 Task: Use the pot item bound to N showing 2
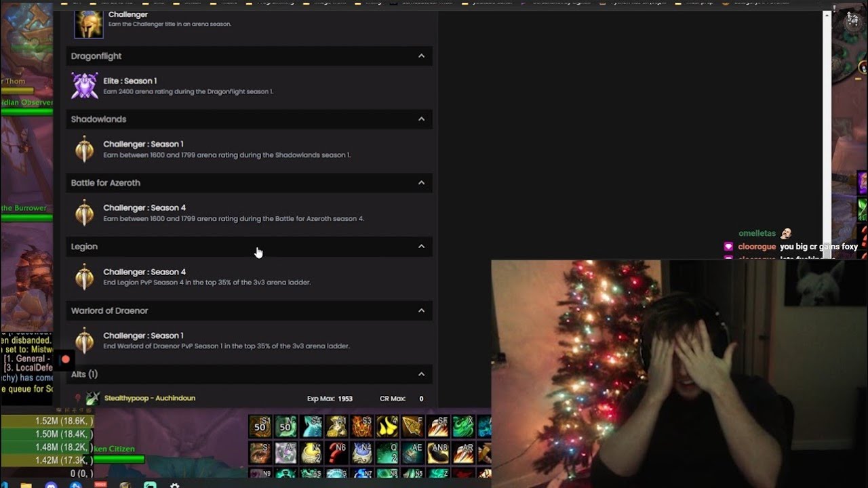311,452
